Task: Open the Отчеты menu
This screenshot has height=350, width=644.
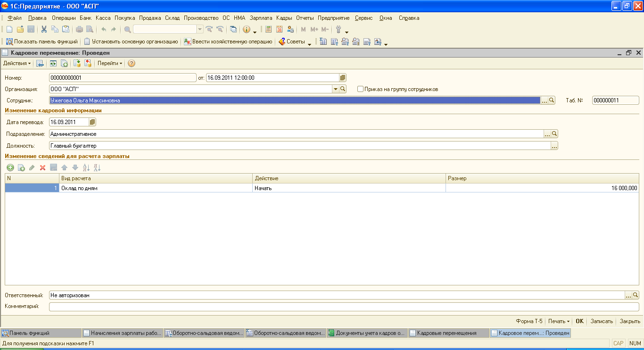Action: pyautogui.click(x=305, y=18)
